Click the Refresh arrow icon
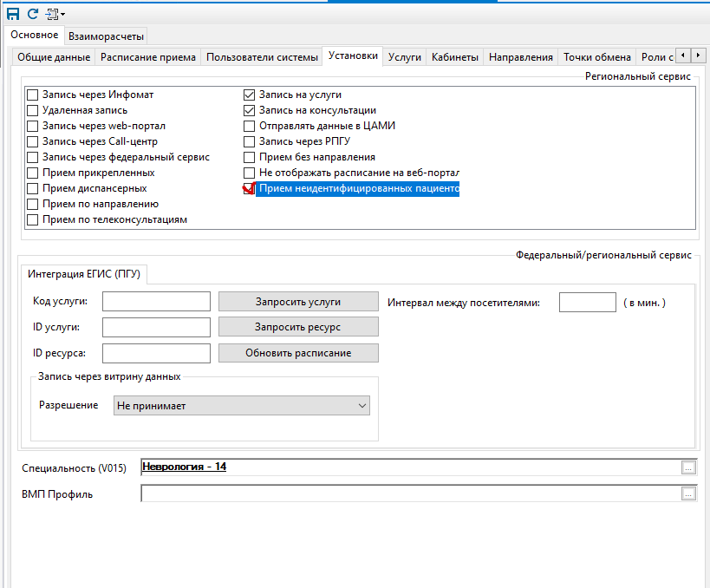This screenshot has height=588, width=710. coord(33,14)
